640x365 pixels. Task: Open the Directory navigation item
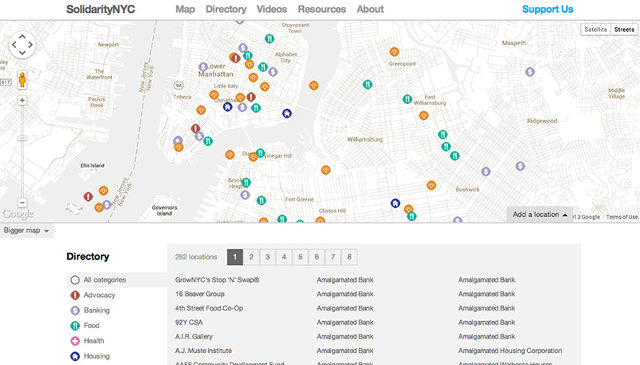tap(226, 9)
